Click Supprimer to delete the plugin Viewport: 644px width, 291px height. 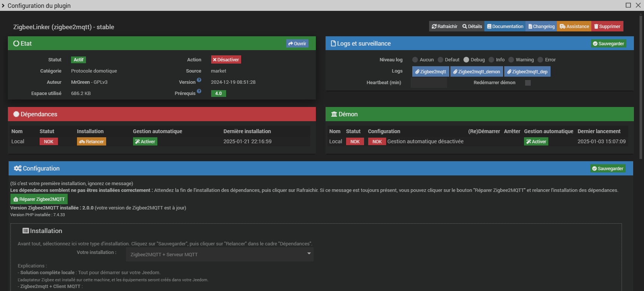pos(607,26)
